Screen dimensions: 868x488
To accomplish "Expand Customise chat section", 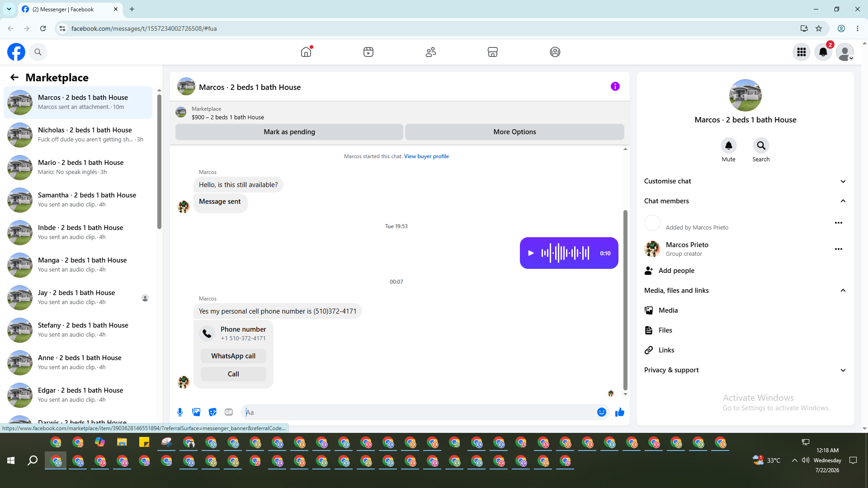I will pos(745,181).
